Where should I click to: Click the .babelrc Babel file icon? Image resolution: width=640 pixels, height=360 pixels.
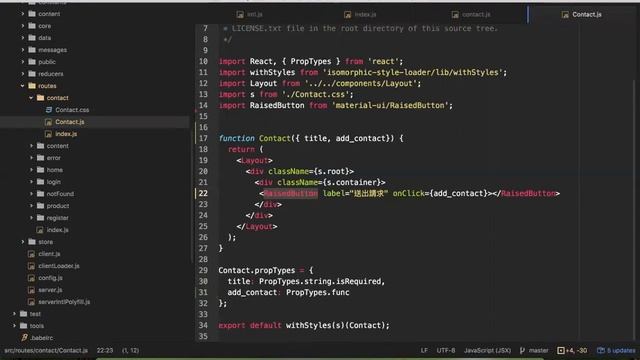(24, 338)
